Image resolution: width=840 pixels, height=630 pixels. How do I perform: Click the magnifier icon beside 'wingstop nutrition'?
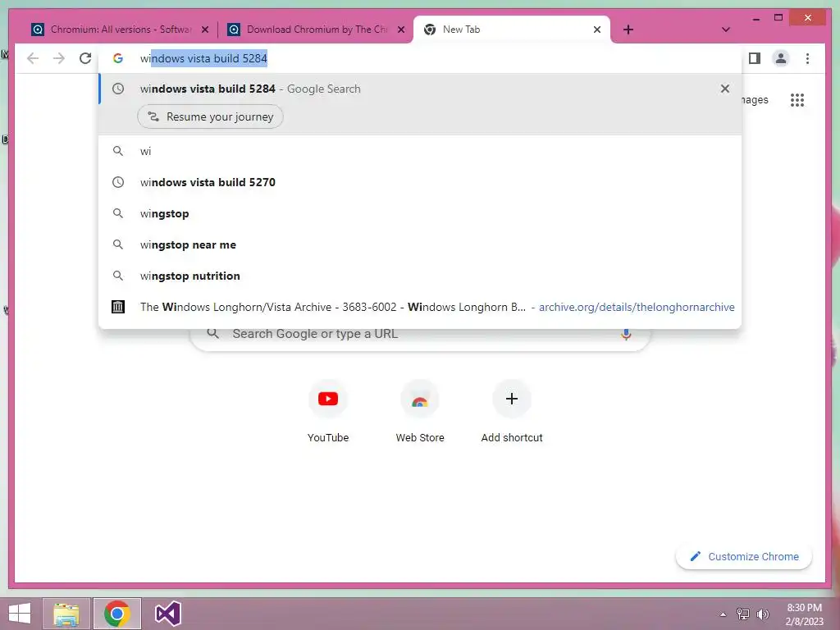[x=118, y=276]
